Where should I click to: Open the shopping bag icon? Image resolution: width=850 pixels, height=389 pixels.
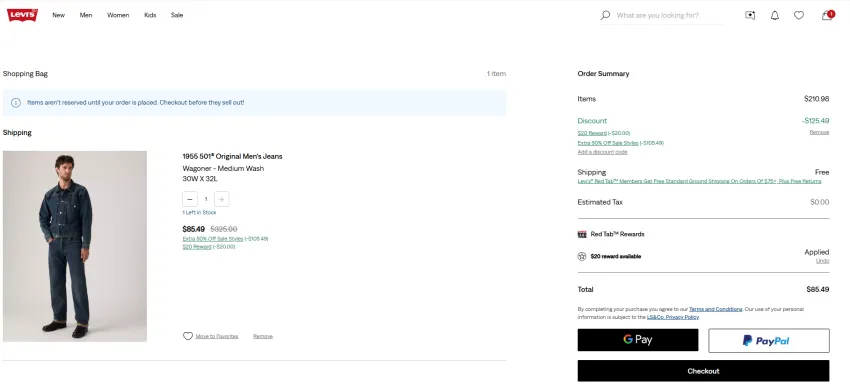click(x=827, y=15)
